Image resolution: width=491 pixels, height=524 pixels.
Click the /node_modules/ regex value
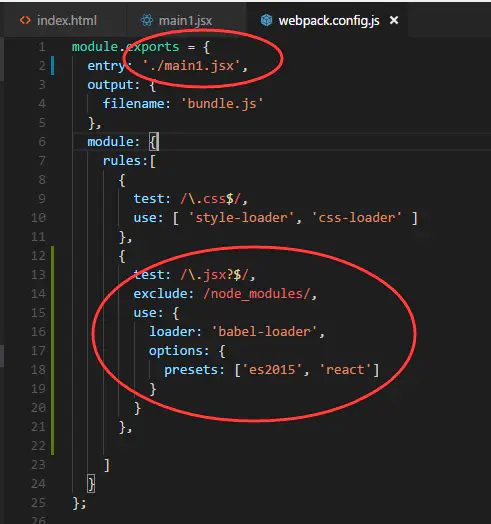pos(257,294)
